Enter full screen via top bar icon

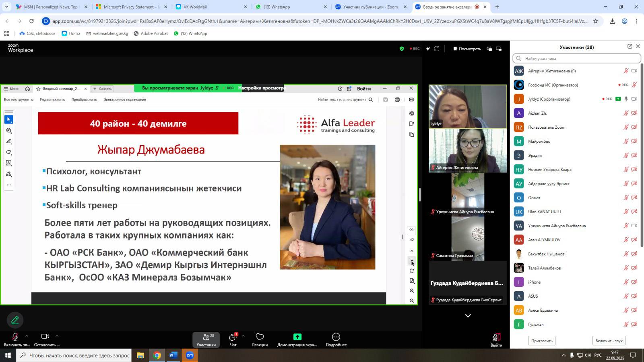pyautogui.click(x=437, y=49)
